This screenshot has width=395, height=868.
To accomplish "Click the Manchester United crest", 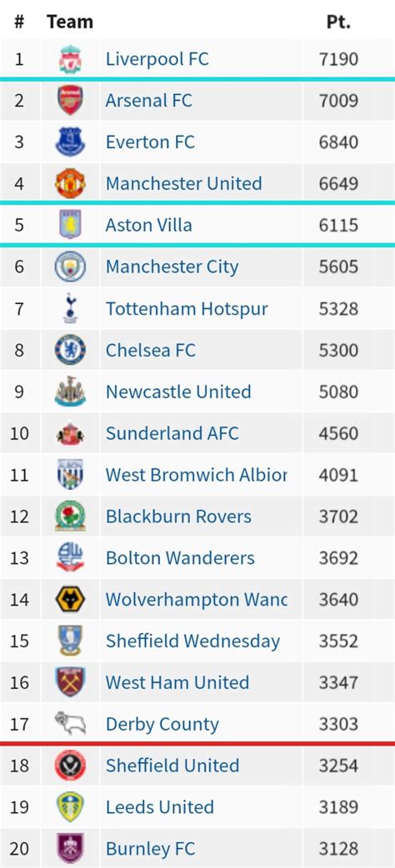I will [70, 183].
